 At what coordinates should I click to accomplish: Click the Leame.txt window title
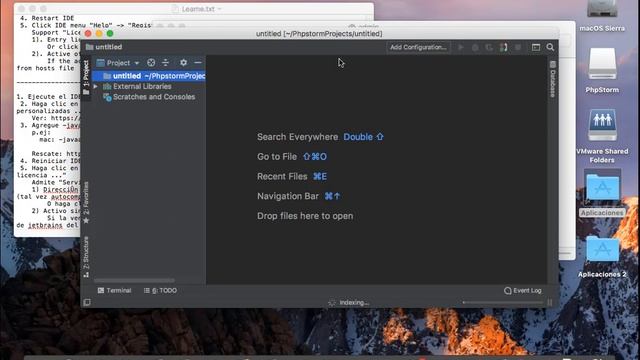[198, 9]
